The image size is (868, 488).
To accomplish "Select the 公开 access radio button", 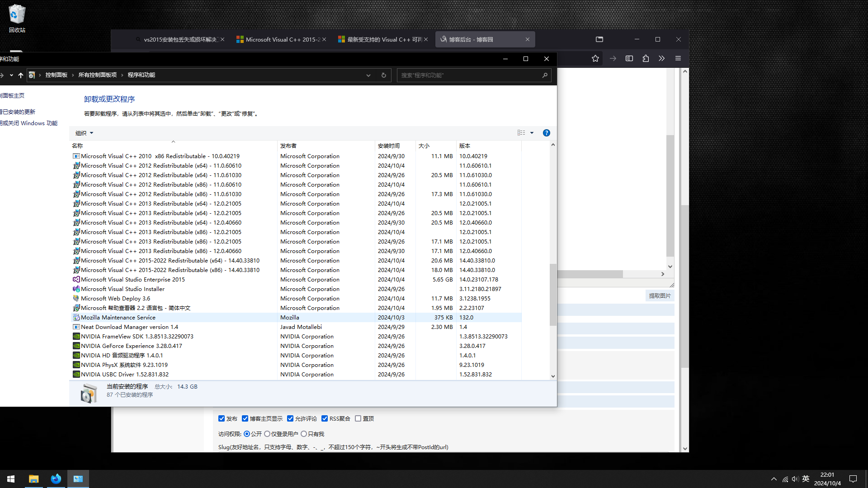I will coord(247,434).
